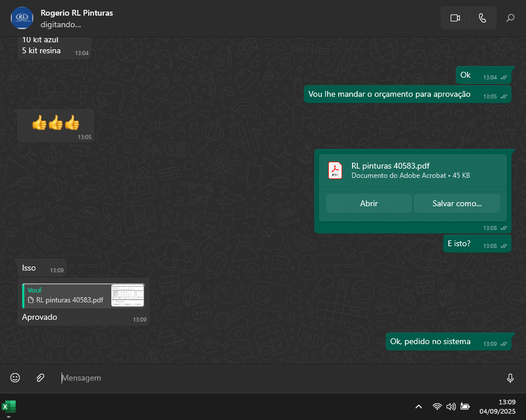This screenshot has width=526, height=420.
Task: Start a voice call using phone icon
Action: [482, 18]
